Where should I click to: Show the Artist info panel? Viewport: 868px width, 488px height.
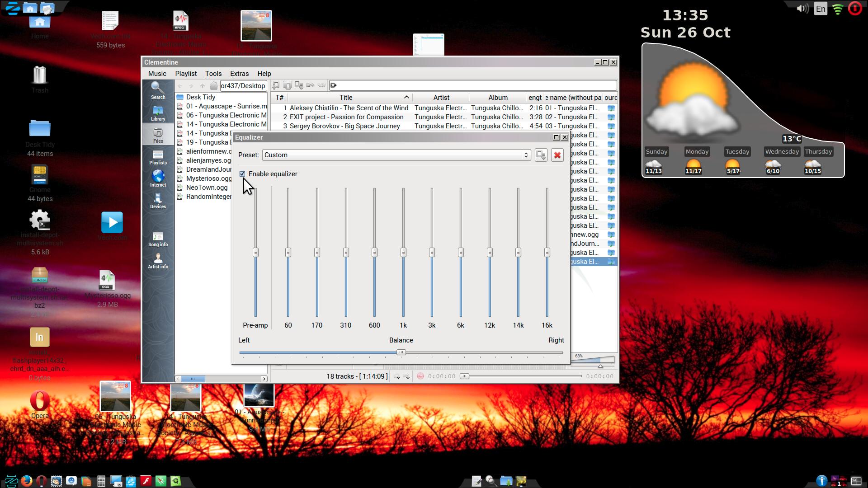click(158, 261)
